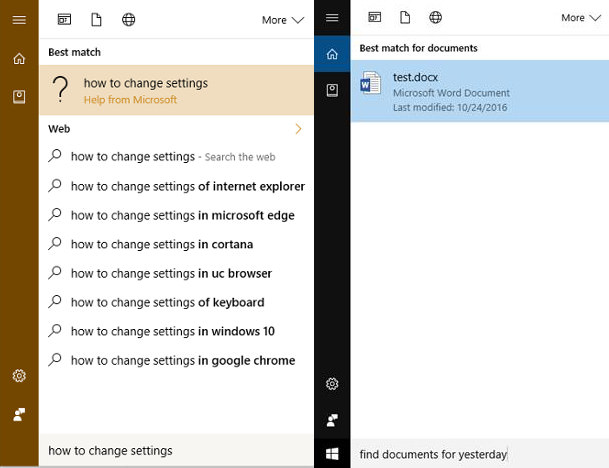The width and height of the screenshot is (609, 468).
Task: Open hamburger menu in brown Cortana sidebar
Action: [19, 19]
